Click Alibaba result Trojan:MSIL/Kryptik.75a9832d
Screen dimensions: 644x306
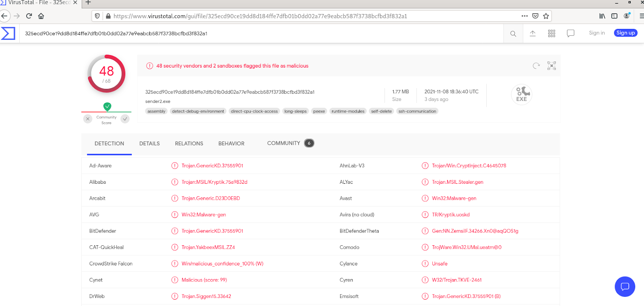tap(215, 182)
